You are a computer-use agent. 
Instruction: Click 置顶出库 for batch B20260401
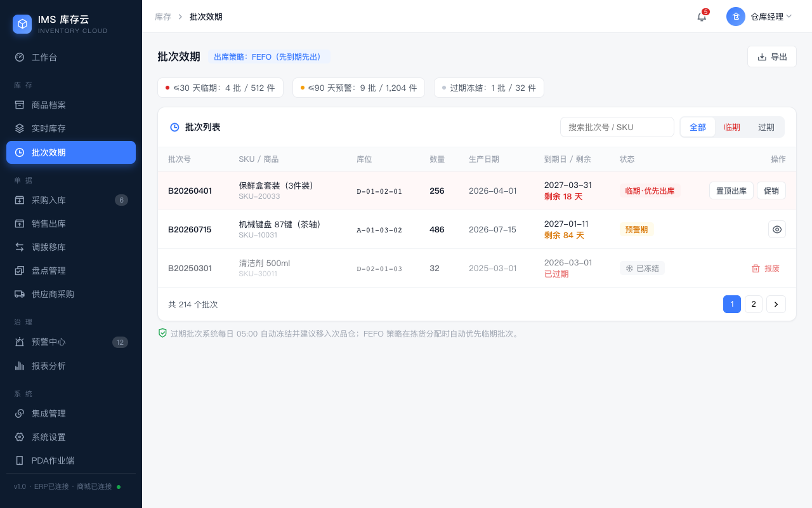point(731,190)
